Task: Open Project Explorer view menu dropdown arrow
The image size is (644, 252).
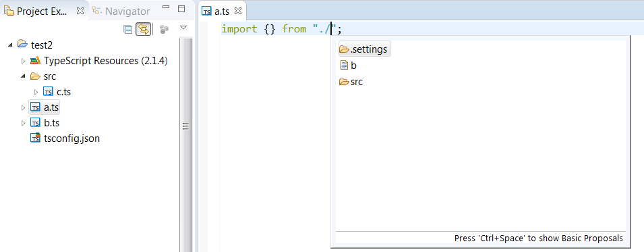Action: pyautogui.click(x=183, y=28)
